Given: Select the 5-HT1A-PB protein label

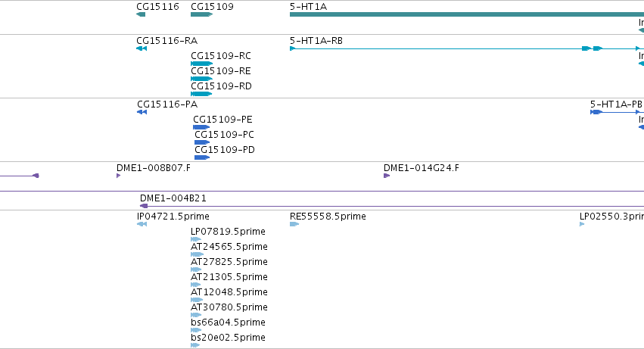Looking at the screenshot, I should click(x=616, y=104).
